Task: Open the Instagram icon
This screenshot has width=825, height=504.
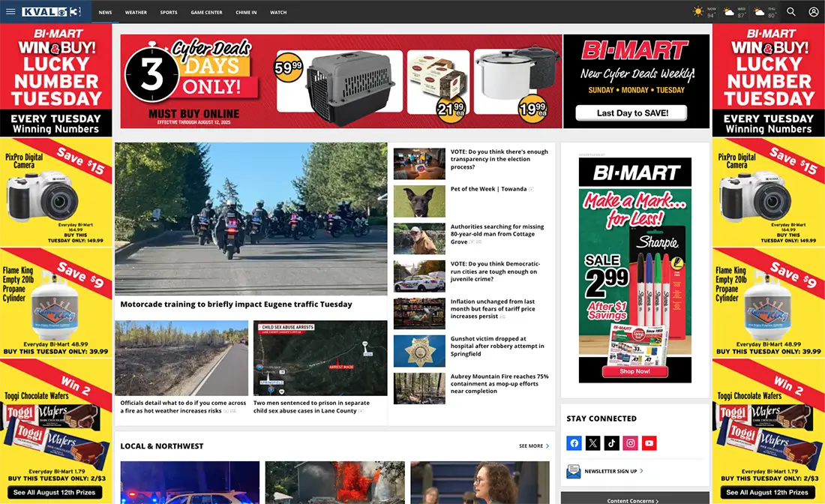Action: pyautogui.click(x=630, y=443)
